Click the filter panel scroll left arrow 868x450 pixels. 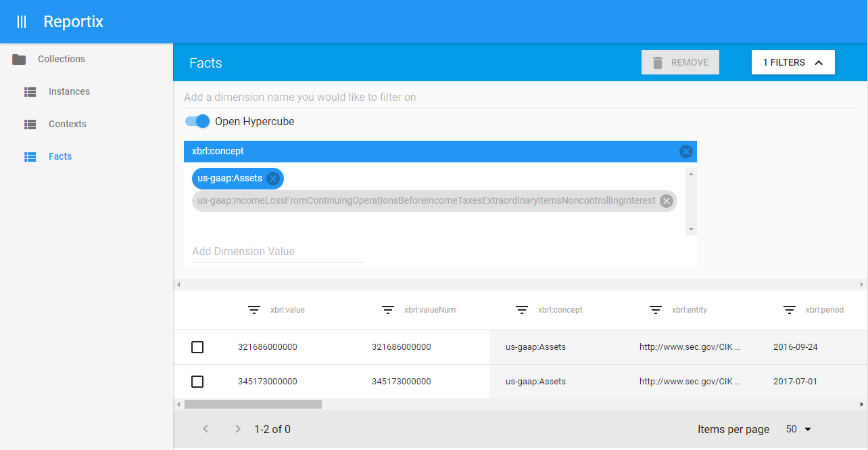pos(178,285)
